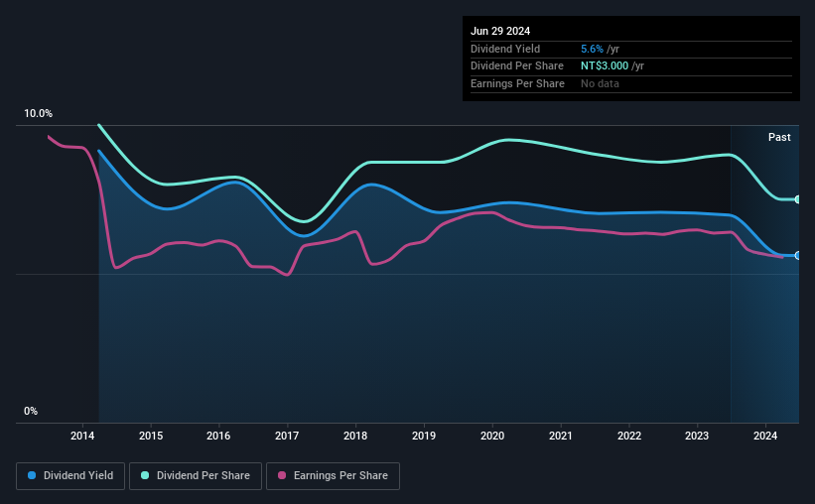The height and width of the screenshot is (504, 815).
Task: Click the 2022 x-axis label
Action: (629, 436)
